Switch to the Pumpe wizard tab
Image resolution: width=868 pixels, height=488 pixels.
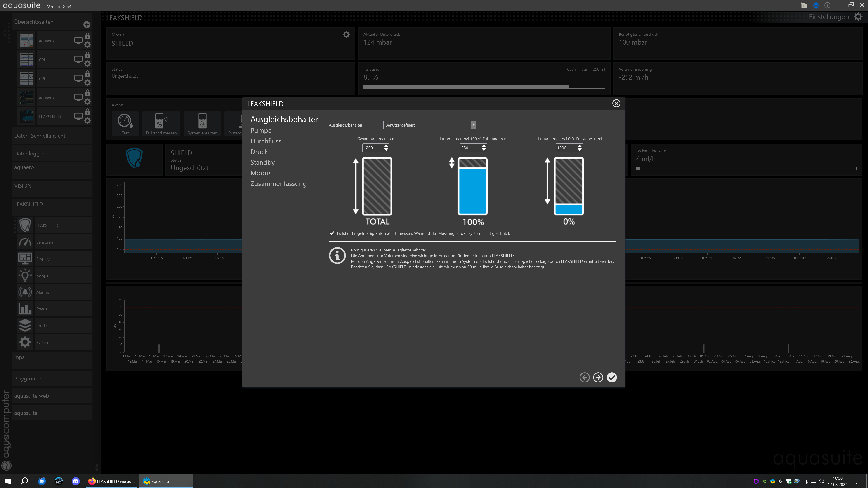coord(261,131)
